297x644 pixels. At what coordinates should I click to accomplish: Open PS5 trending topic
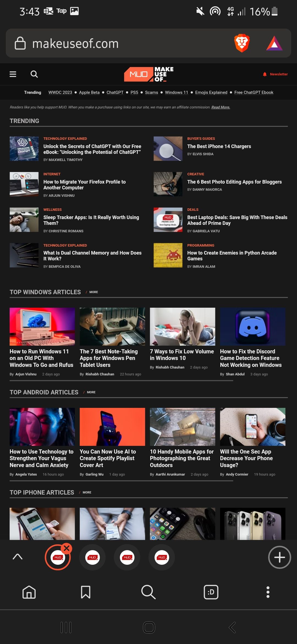(134, 92)
